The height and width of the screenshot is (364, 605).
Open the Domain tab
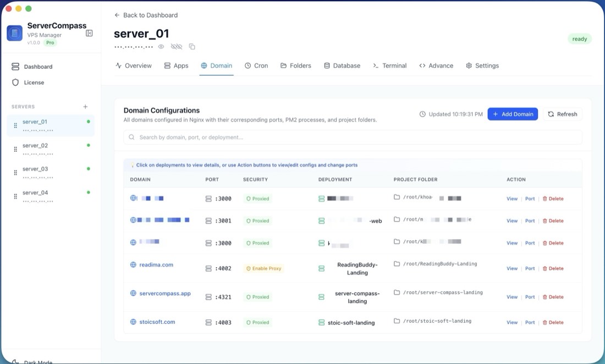click(217, 65)
